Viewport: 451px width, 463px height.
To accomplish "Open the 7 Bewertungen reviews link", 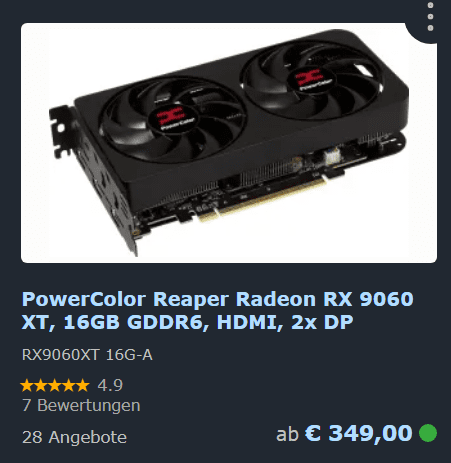I will [81, 405].
